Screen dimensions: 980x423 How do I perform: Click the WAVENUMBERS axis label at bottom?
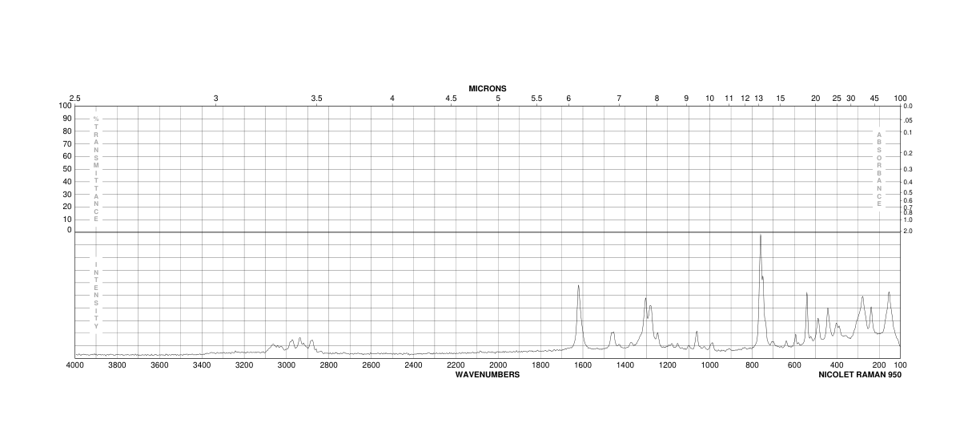(x=487, y=374)
